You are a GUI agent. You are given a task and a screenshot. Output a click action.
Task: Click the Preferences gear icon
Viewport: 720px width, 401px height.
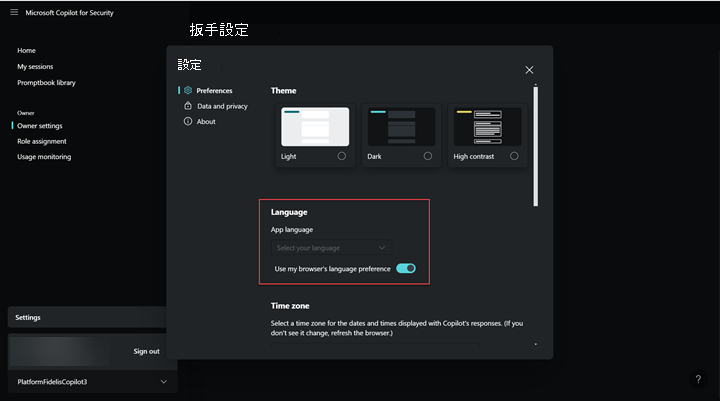coord(188,90)
